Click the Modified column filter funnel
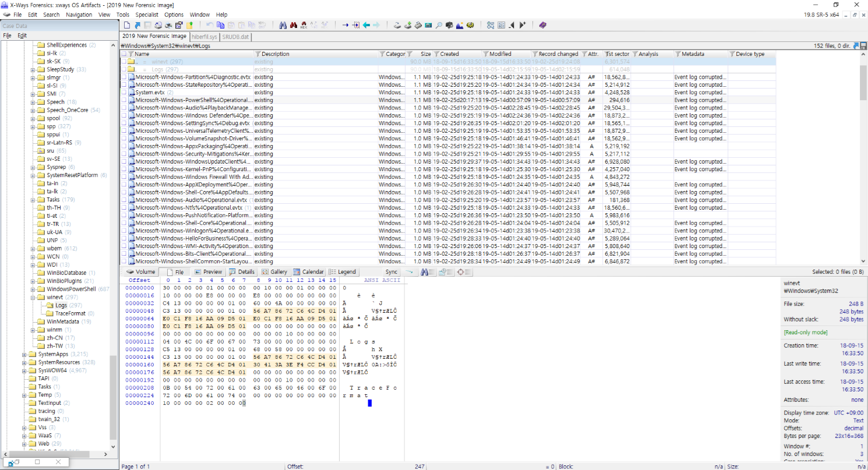 (485, 54)
